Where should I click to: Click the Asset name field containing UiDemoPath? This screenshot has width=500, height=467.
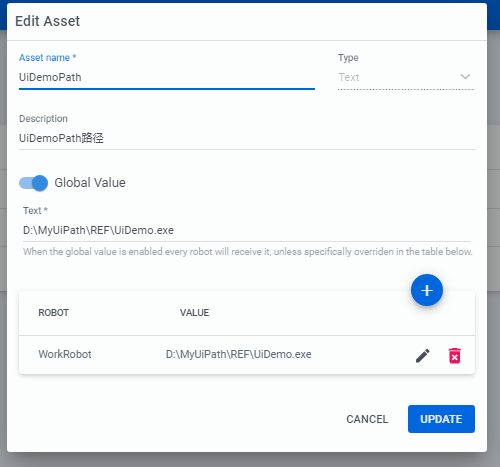point(167,77)
